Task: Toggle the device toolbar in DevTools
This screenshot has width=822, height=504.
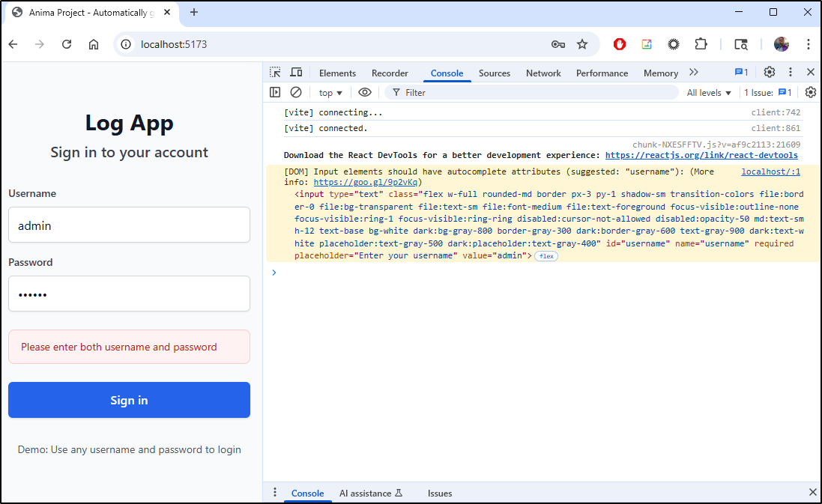Action: click(x=296, y=73)
